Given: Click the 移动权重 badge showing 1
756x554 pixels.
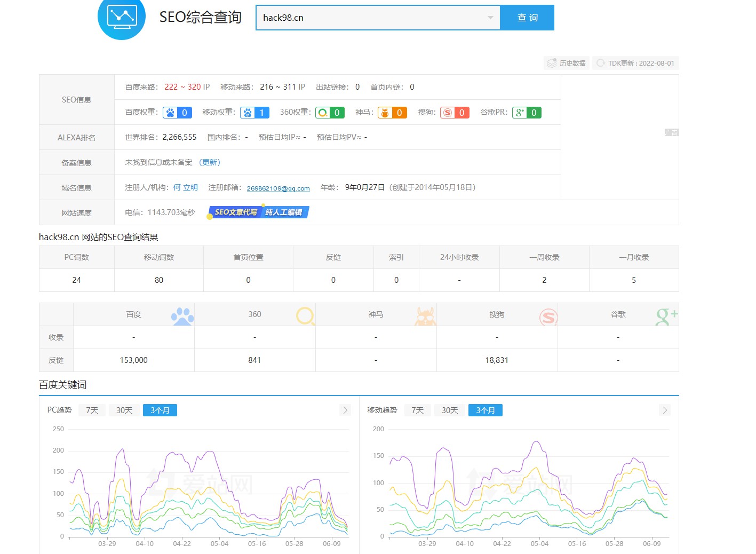Looking at the screenshot, I should (254, 113).
